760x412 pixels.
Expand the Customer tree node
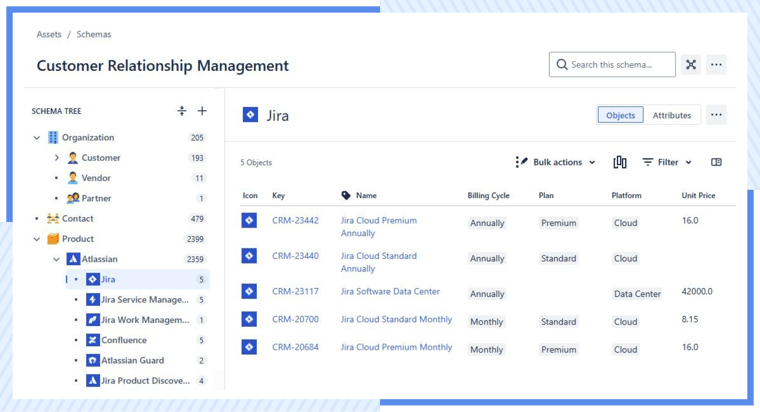(57, 158)
